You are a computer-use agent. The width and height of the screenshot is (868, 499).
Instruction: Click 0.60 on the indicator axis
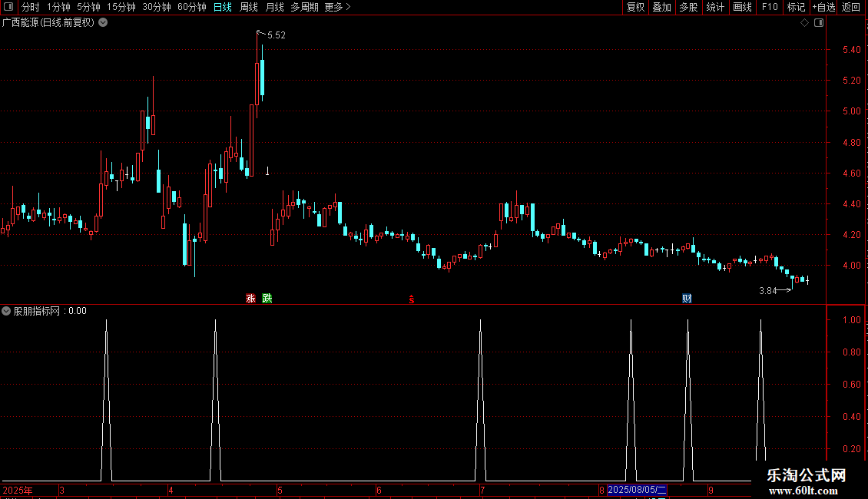point(851,385)
